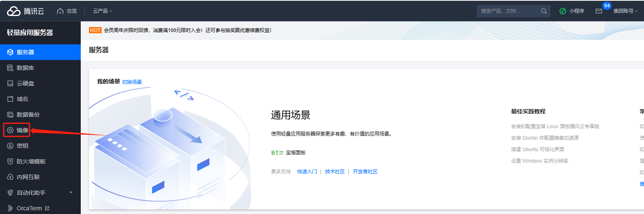Open tutorial 搭建 Ubuntu 可视化界面
Viewport: 644px width, 214px height.
537,150
